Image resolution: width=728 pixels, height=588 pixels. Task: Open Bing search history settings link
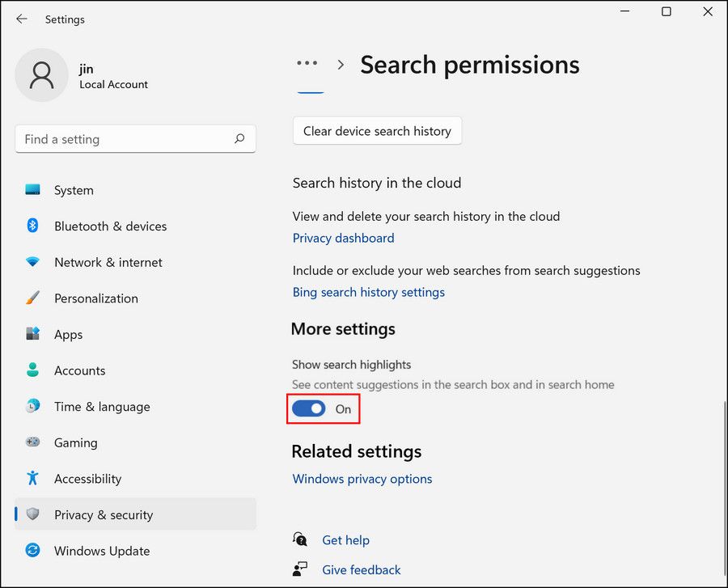(x=368, y=292)
